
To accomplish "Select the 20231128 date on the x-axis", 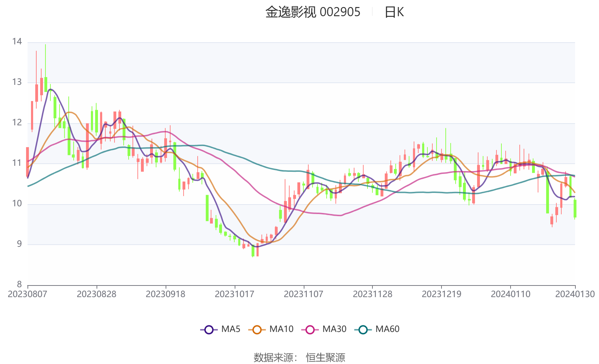I will 372,294.
